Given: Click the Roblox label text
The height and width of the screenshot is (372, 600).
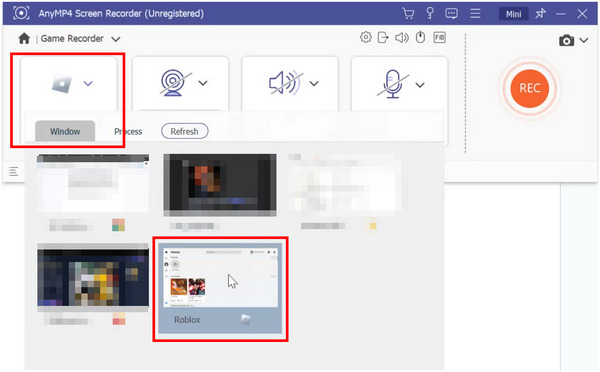Looking at the screenshot, I should [187, 320].
